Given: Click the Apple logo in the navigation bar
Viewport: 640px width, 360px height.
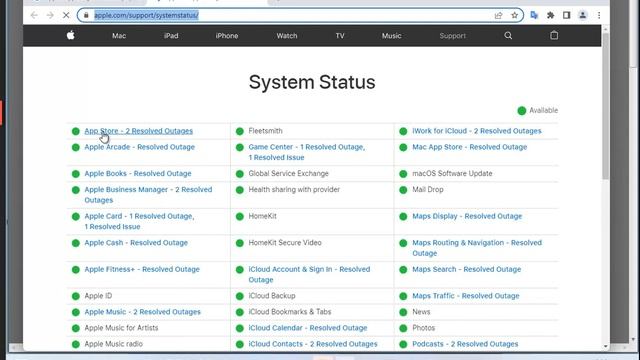Looking at the screenshot, I should click(x=71, y=36).
